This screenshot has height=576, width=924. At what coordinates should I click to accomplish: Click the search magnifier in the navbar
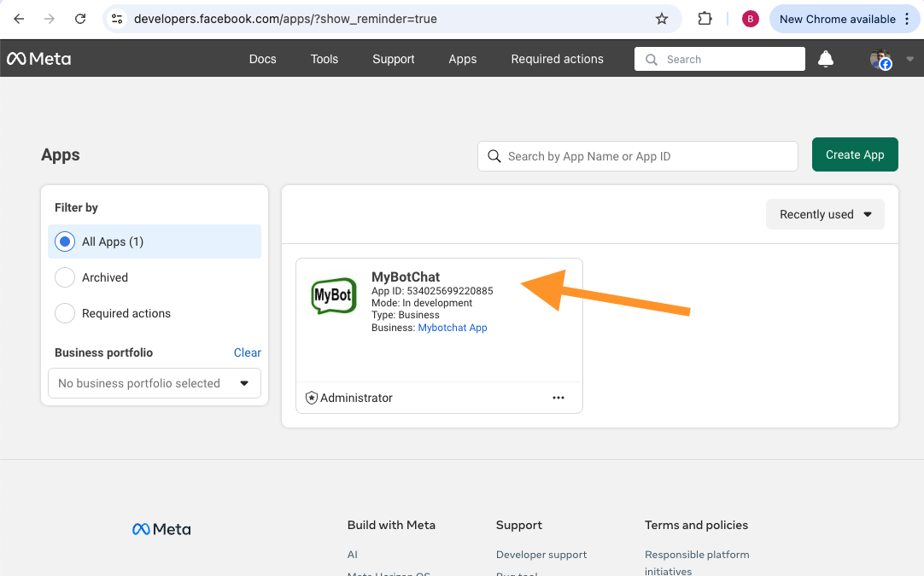[x=651, y=59]
